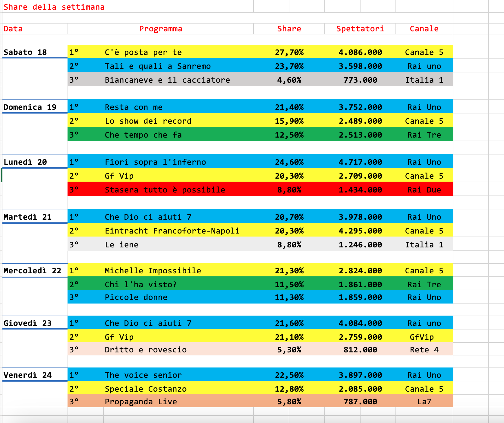Image resolution: width=504 pixels, height=423 pixels.
Task: Click the 'Che tempo che fa' cell
Action: (x=143, y=135)
